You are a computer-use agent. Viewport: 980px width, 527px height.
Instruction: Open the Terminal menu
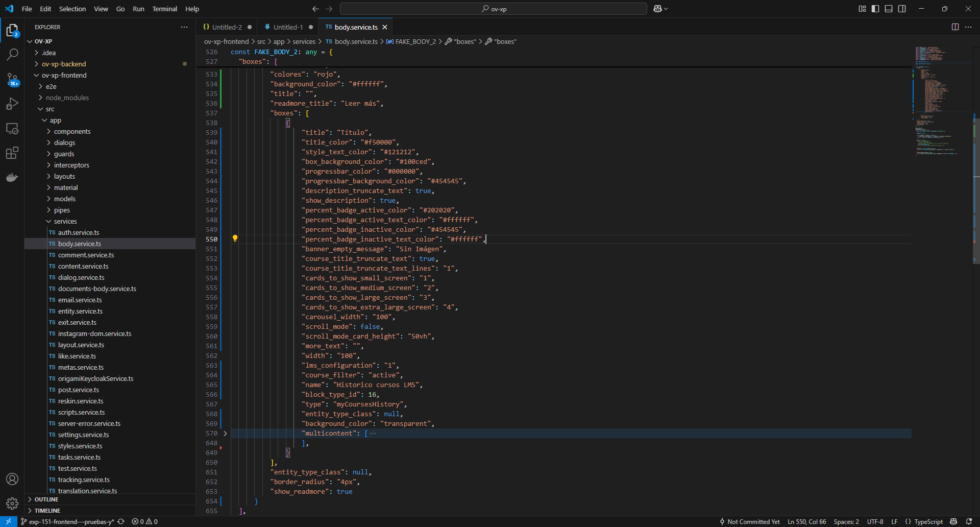tap(164, 9)
